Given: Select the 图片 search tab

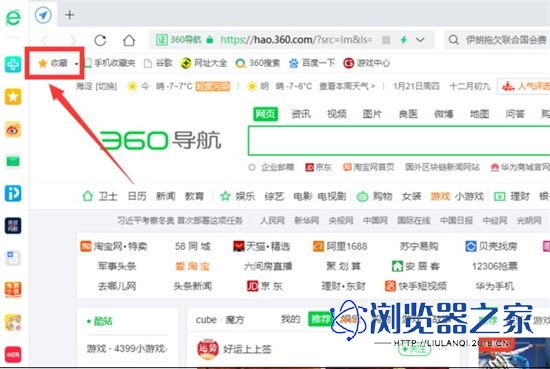Looking at the screenshot, I should (373, 114).
